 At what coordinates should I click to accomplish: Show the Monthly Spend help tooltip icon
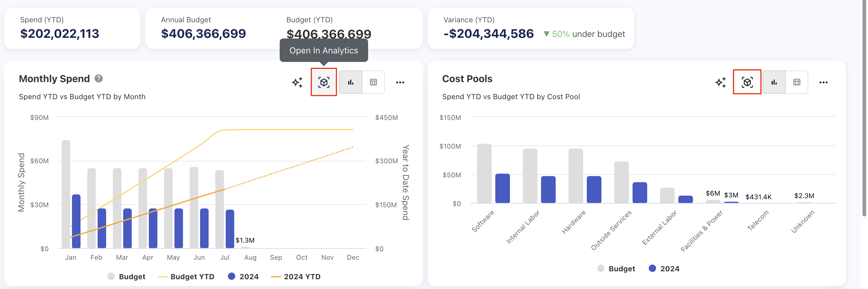pyautogui.click(x=99, y=78)
